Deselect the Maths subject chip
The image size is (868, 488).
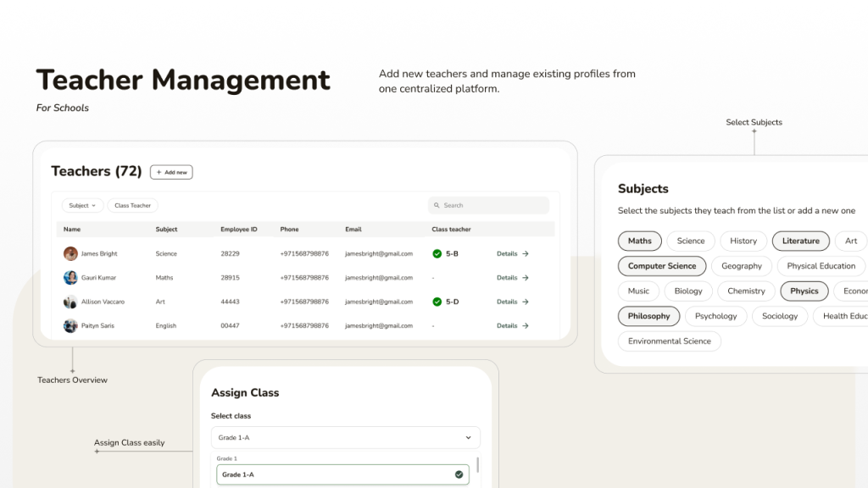click(639, 241)
